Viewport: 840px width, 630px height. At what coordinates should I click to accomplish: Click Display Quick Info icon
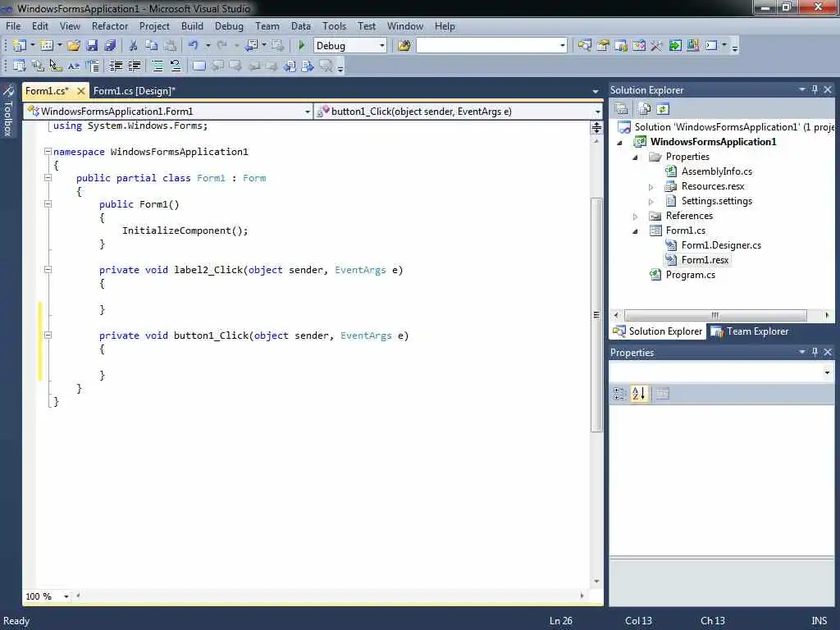pos(56,66)
